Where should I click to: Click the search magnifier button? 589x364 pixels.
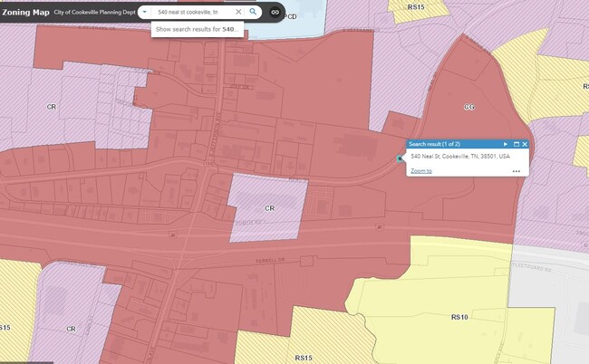(x=253, y=12)
